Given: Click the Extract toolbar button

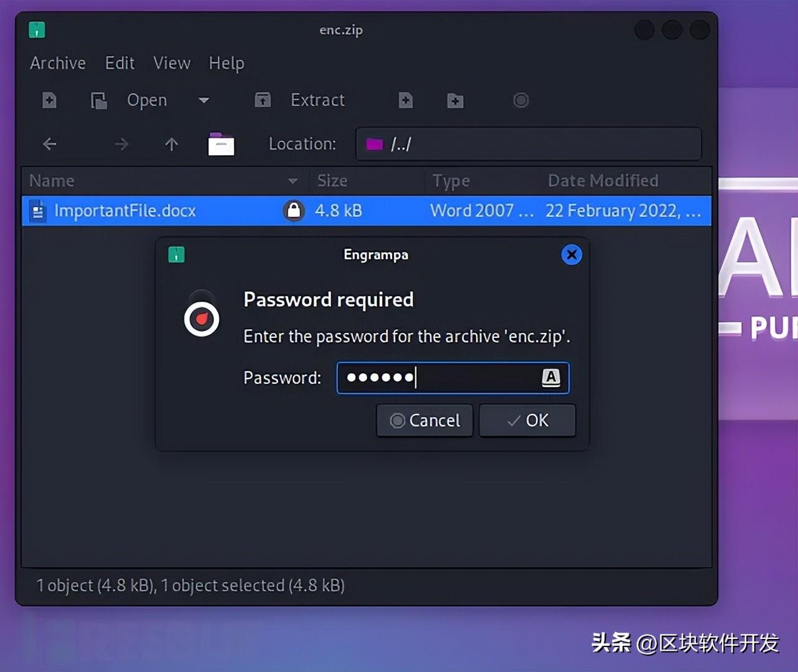Looking at the screenshot, I should [300, 100].
